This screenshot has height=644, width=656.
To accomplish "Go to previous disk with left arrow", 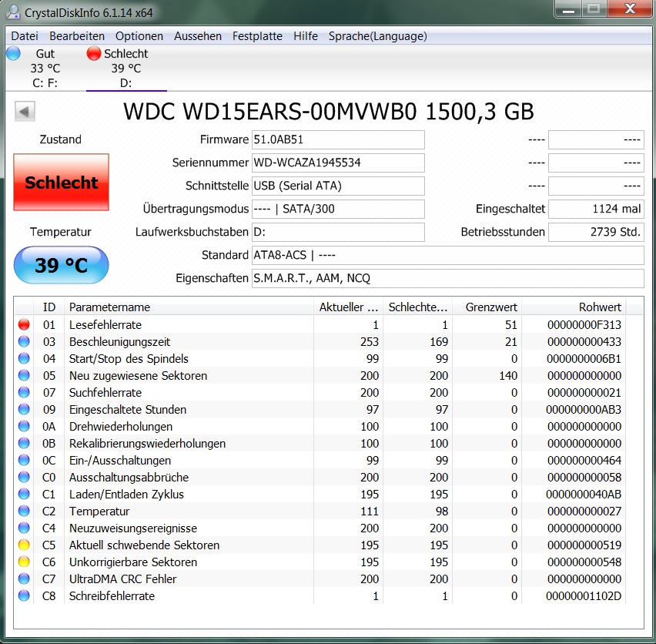I will pyautogui.click(x=25, y=111).
